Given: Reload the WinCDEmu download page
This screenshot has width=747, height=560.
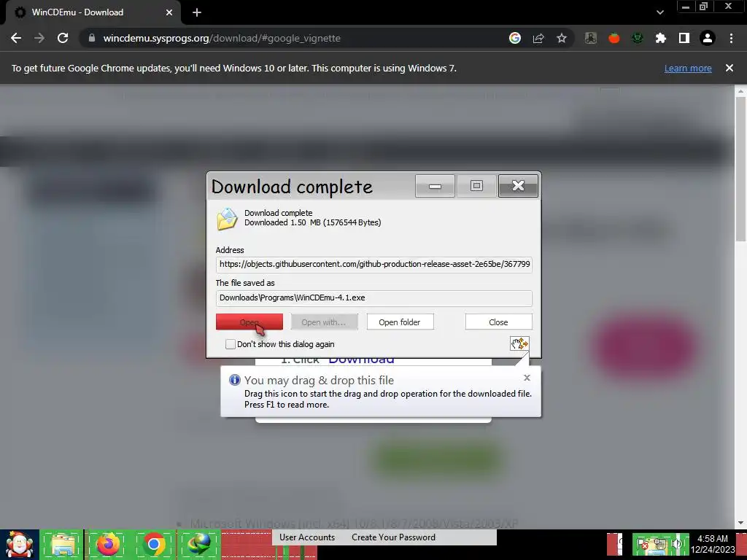Looking at the screenshot, I should [63, 38].
